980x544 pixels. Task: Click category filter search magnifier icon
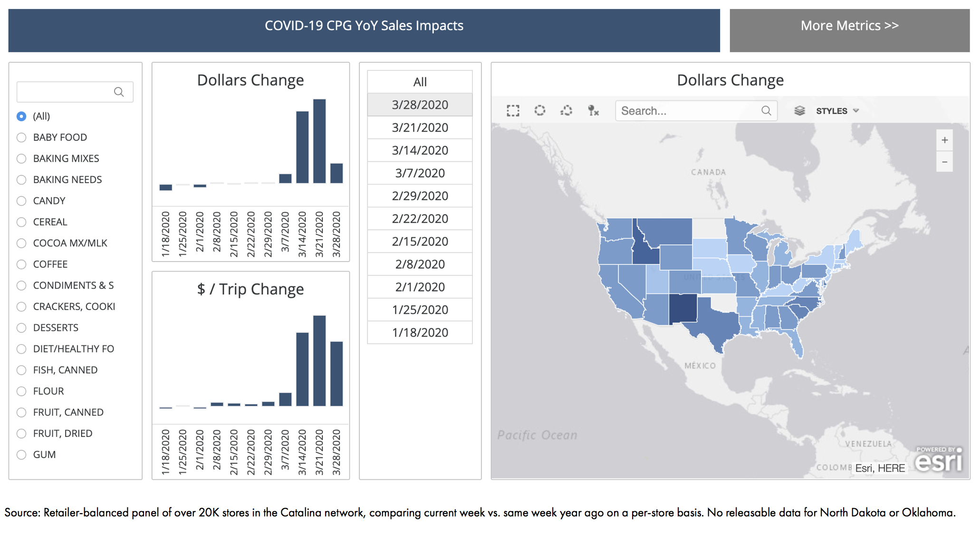(x=119, y=92)
